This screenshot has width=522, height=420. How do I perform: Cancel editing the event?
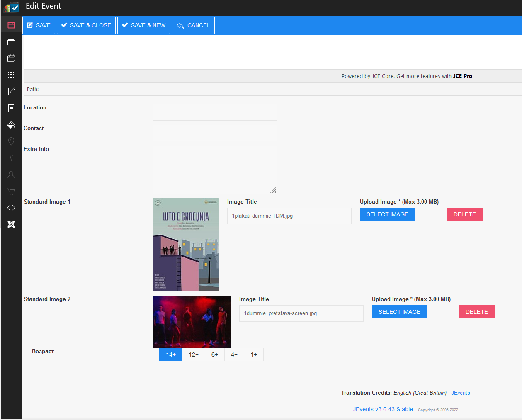coord(193,25)
